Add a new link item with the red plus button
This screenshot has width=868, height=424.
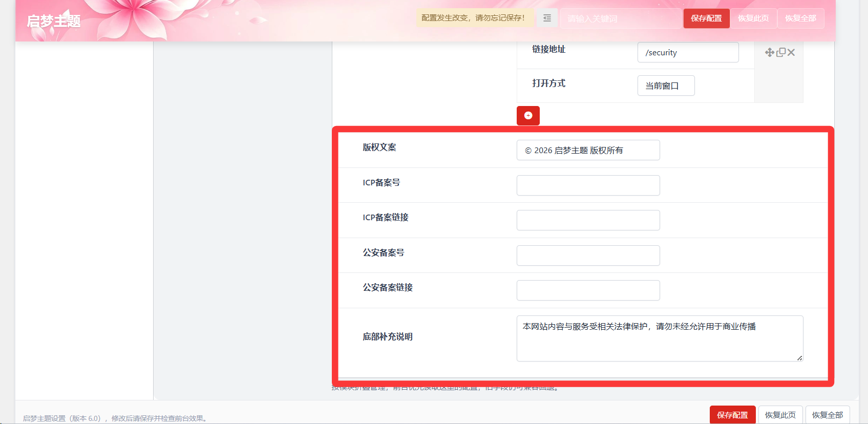[x=528, y=116]
